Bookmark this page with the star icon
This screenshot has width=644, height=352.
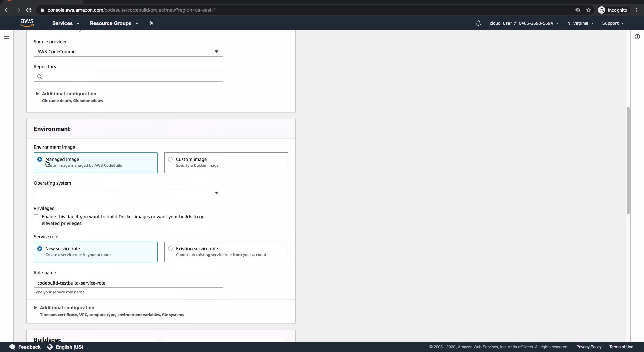(588, 10)
